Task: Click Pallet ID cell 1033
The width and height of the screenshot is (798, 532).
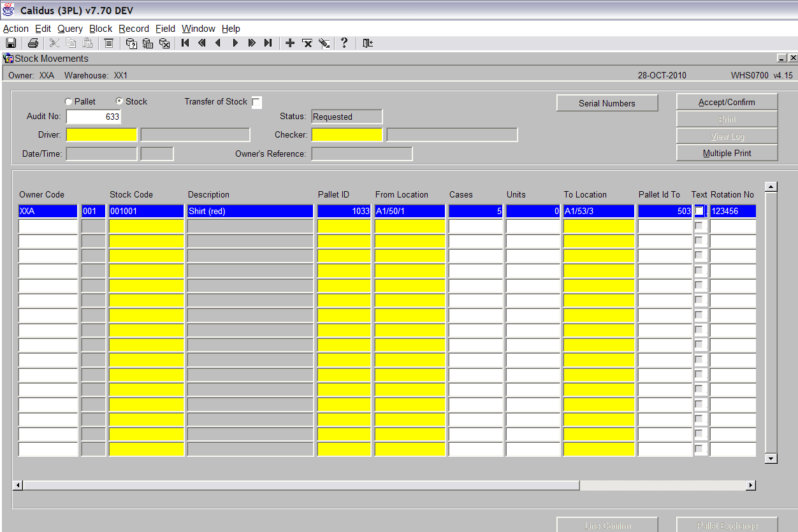Action: [x=344, y=211]
